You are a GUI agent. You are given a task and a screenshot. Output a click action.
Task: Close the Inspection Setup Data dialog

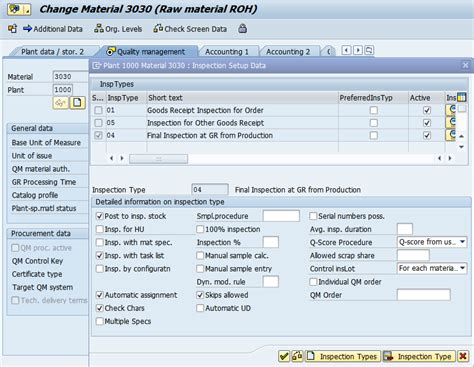pyautogui.click(x=465, y=65)
